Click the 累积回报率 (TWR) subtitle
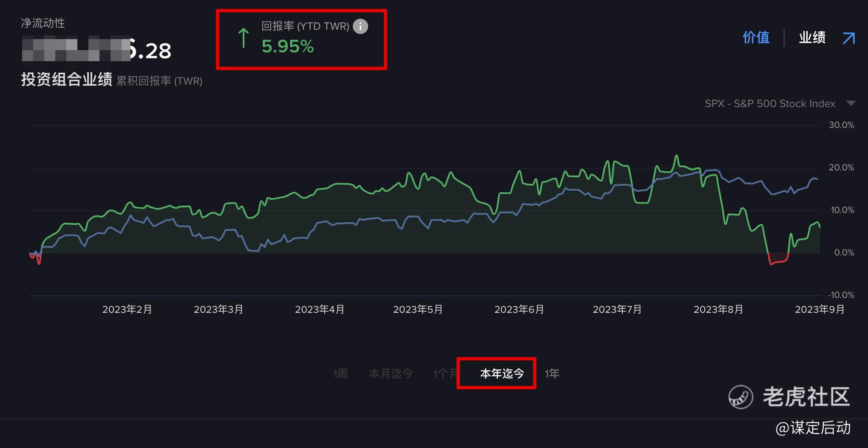Screen dimensions: 868x448 (x=159, y=81)
